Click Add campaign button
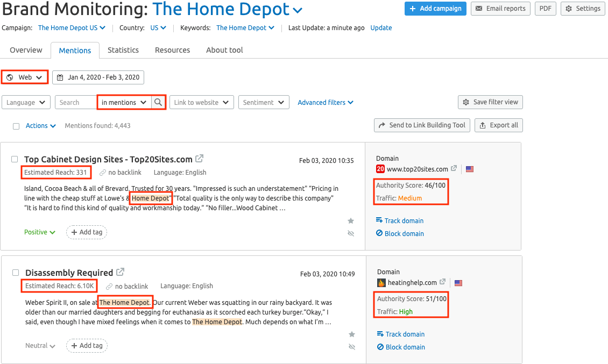The width and height of the screenshot is (608, 364). [x=435, y=9]
